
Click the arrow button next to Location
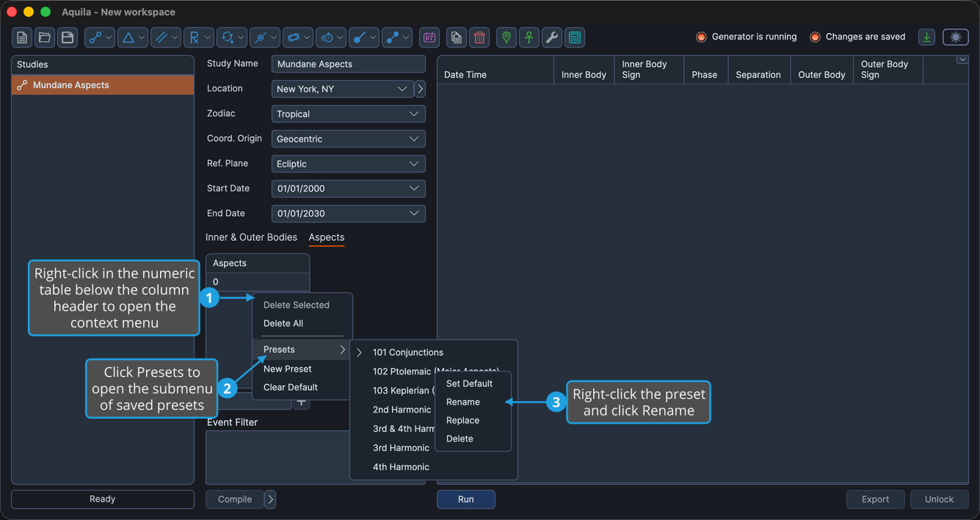pyautogui.click(x=420, y=89)
